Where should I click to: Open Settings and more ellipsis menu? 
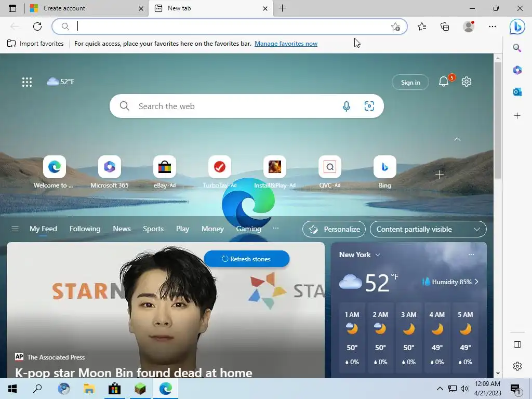pos(493,26)
